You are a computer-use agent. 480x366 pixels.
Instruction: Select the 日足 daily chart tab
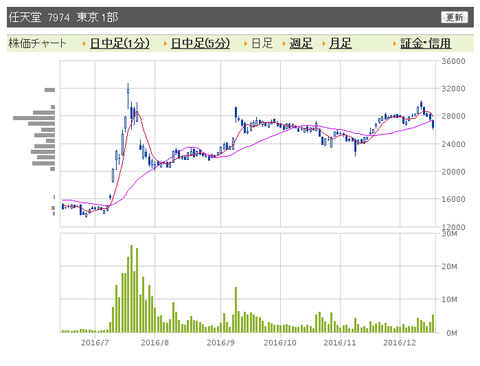(262, 43)
